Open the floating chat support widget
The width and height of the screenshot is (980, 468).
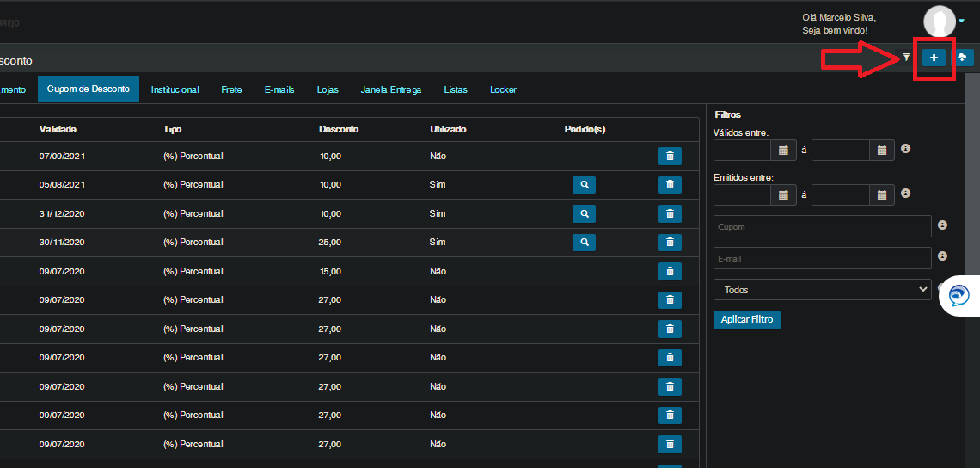pyautogui.click(x=959, y=295)
